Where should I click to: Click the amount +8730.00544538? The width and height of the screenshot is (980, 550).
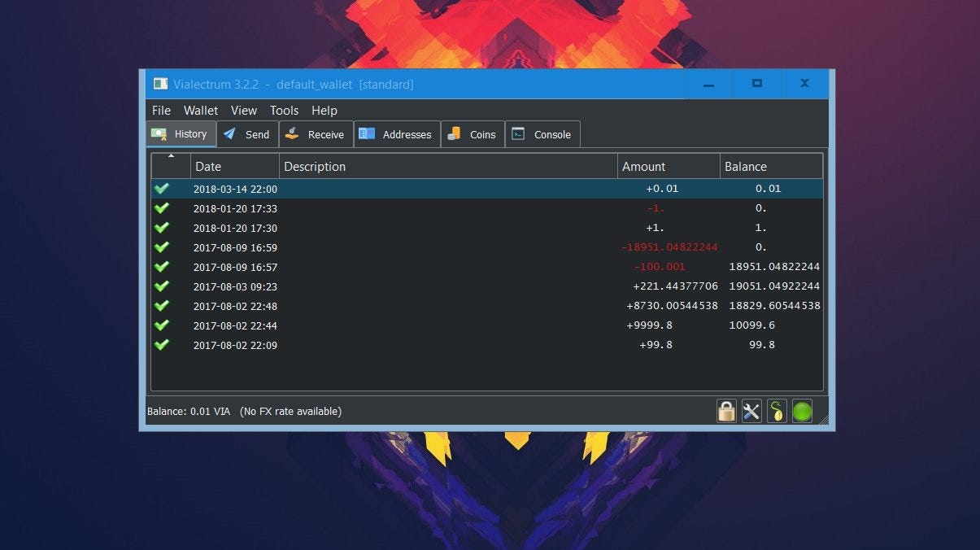(672, 306)
